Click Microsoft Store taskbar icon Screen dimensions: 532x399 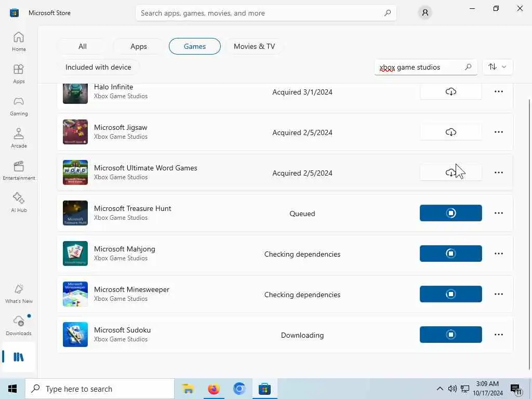pyautogui.click(x=264, y=389)
